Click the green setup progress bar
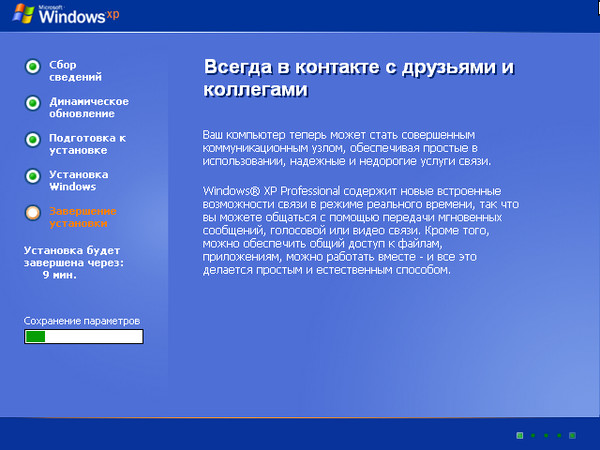This screenshot has height=450, width=600. [x=84, y=336]
